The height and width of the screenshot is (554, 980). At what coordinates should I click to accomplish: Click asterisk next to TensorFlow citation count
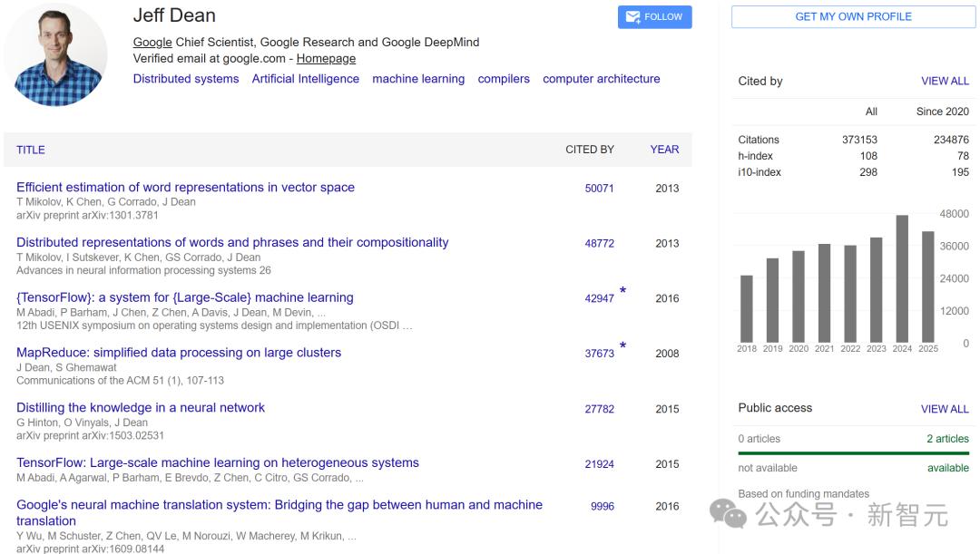pos(622,292)
